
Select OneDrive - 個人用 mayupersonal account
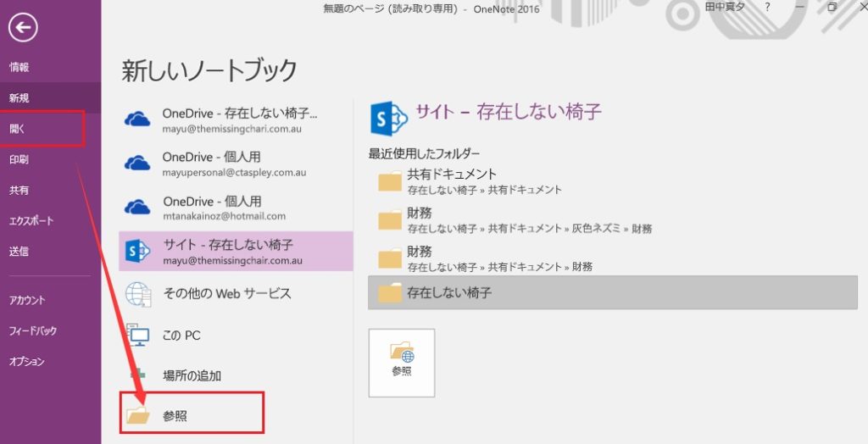click(236, 164)
